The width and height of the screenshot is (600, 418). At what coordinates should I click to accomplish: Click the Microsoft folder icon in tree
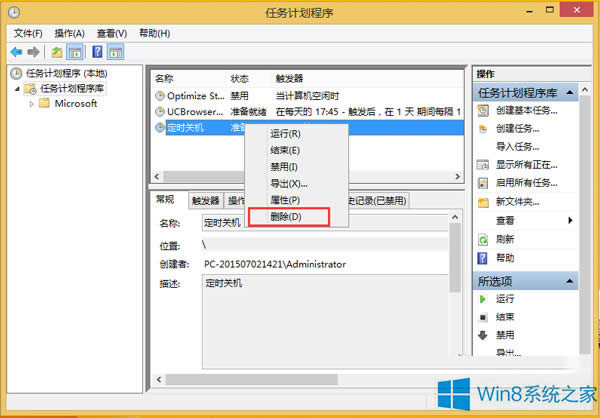[44, 103]
